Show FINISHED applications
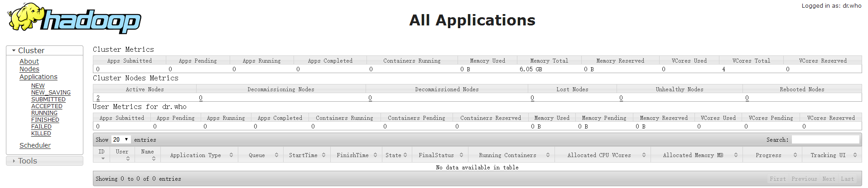Viewport: 868px width, 188px height. coord(45,120)
